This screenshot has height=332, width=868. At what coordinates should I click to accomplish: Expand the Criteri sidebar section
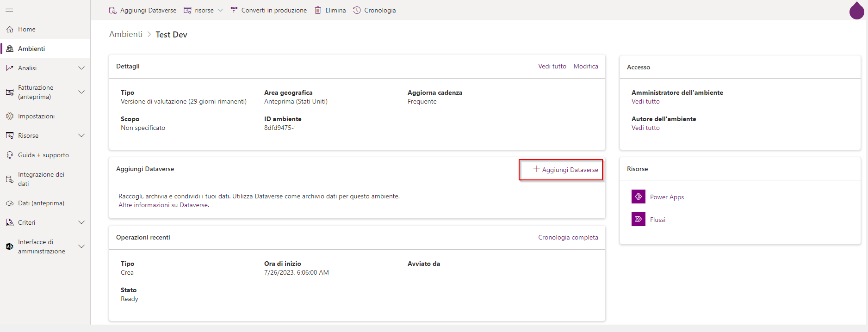coord(81,222)
